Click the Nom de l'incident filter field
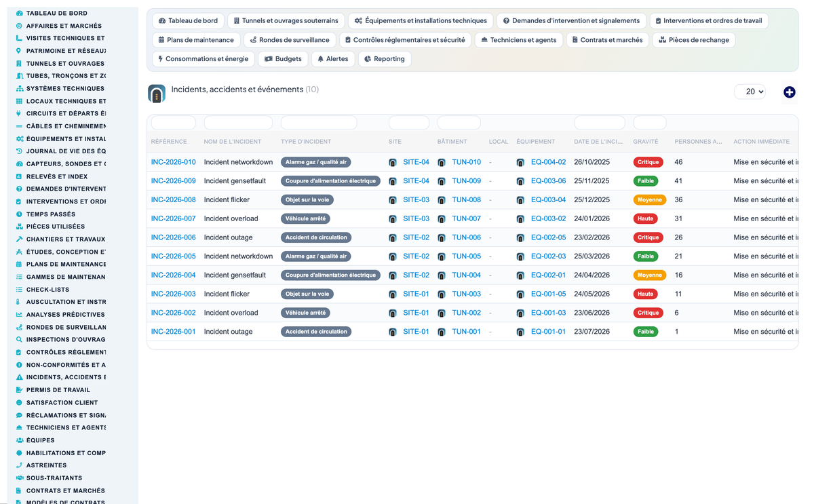Image resolution: width=814 pixels, height=504 pixels. tap(238, 123)
